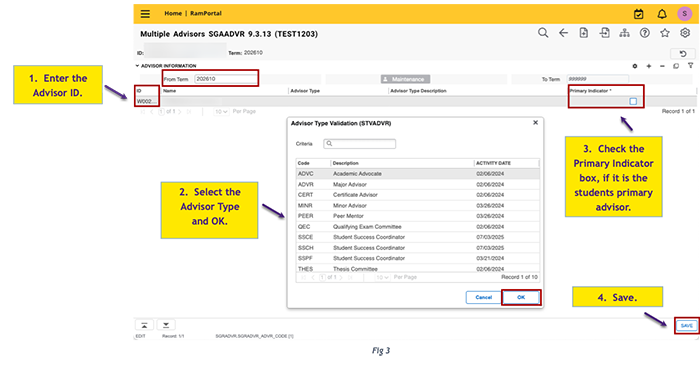
Task: Select the SSCE Student Success Coordinator row
Action: pyautogui.click(x=417, y=237)
